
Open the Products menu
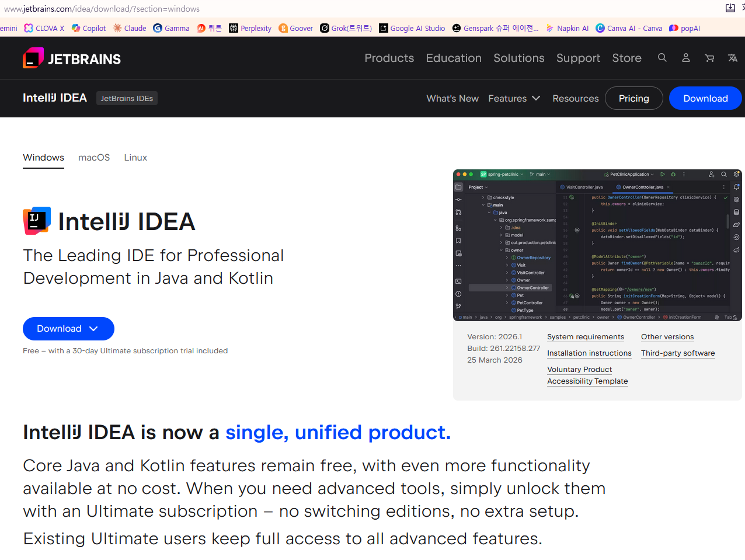[x=389, y=58]
